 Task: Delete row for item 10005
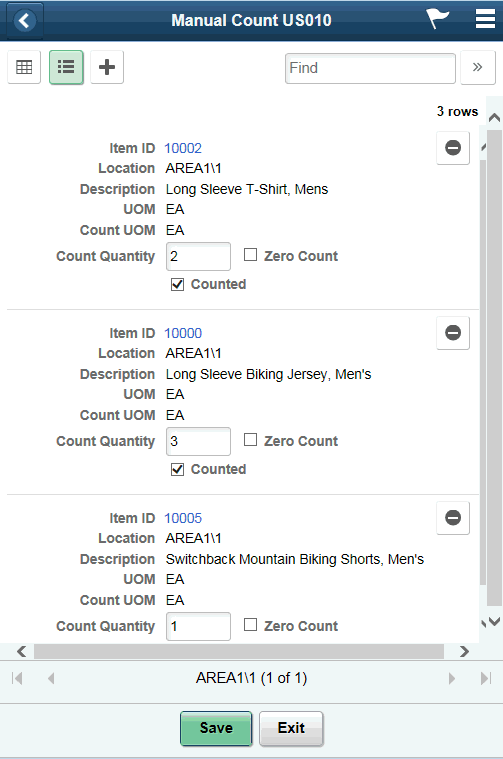coord(453,517)
